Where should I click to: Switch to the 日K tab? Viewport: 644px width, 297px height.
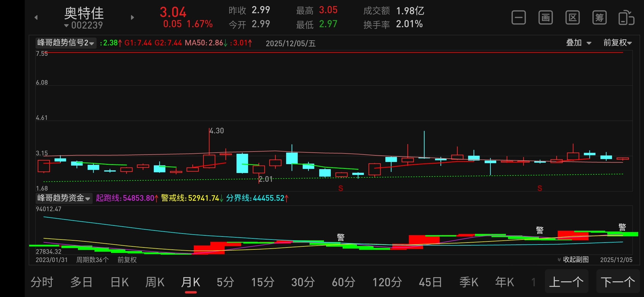click(119, 282)
